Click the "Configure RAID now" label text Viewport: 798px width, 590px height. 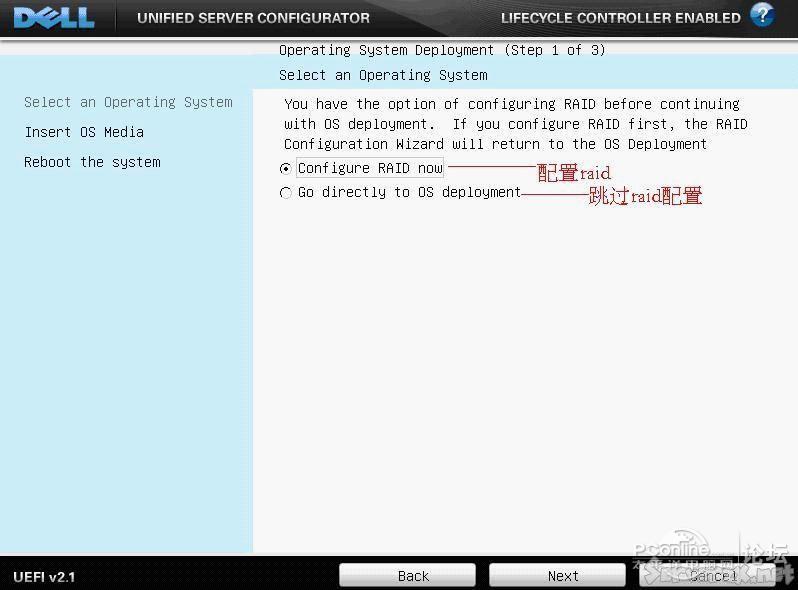370,168
